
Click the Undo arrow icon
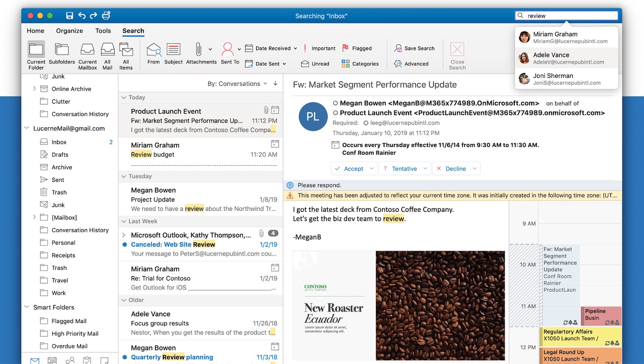(82, 16)
